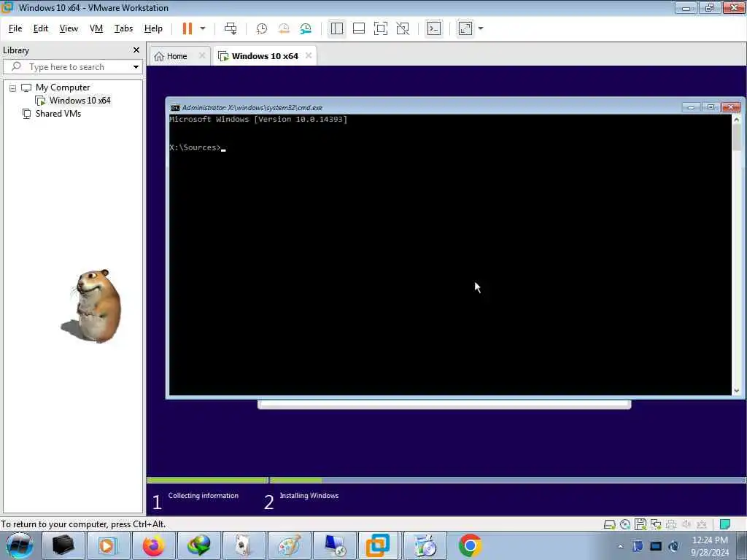Toggle the thumbnail bar view icon
The image size is (747, 560).
click(x=359, y=28)
